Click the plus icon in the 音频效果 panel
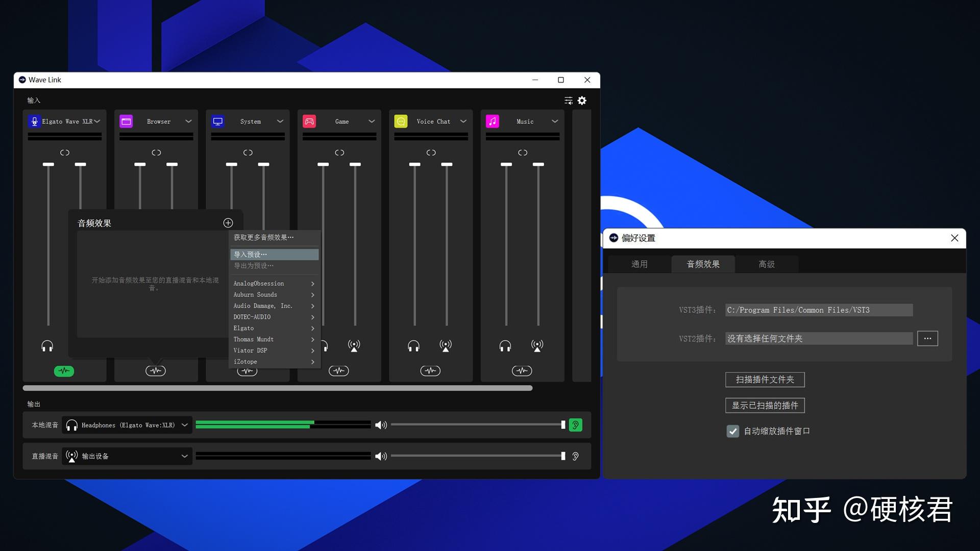This screenshot has height=551, width=980. (x=228, y=222)
